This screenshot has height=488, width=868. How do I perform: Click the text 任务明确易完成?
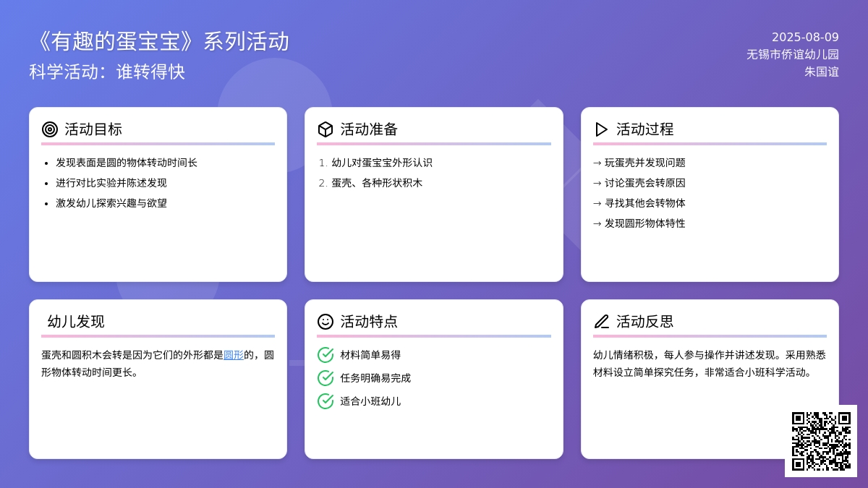click(x=375, y=378)
